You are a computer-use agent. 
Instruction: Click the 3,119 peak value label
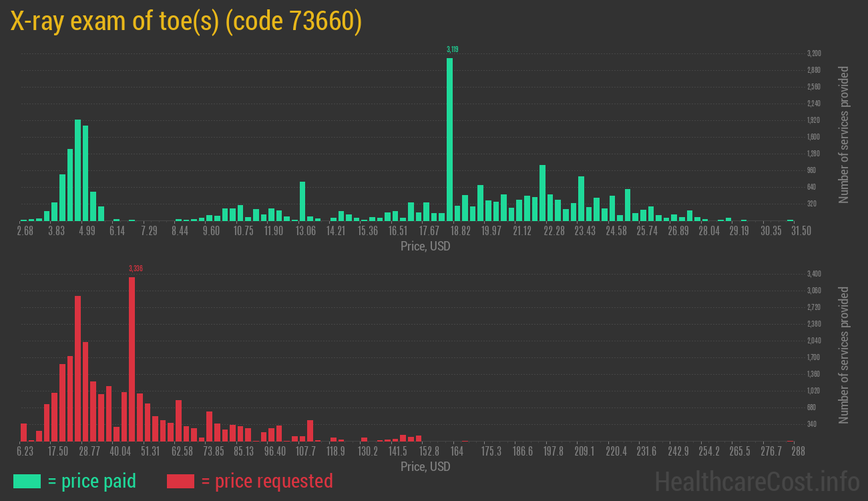pyautogui.click(x=452, y=49)
